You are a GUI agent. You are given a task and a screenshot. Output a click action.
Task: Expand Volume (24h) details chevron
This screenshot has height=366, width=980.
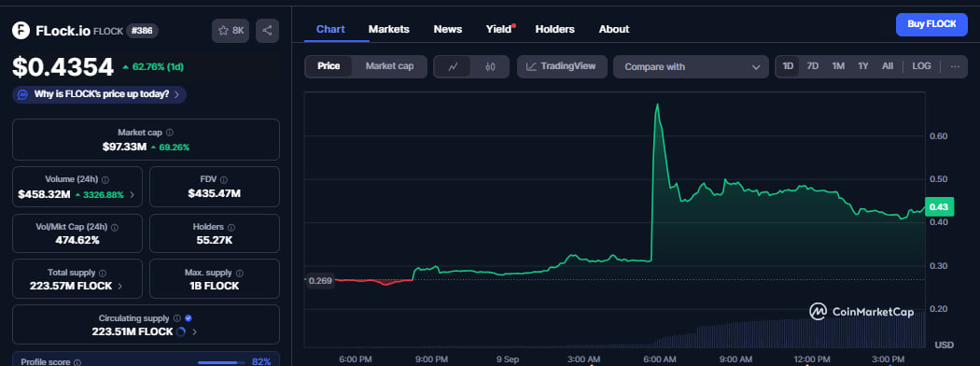pos(133,194)
